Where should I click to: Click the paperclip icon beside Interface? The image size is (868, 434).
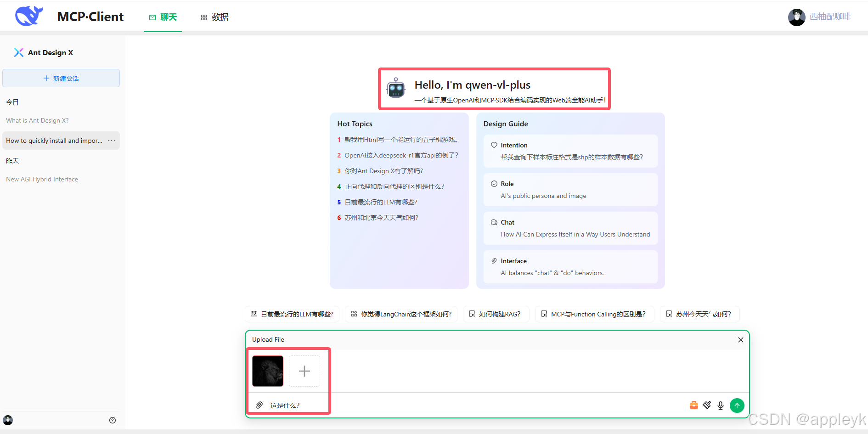tap(494, 261)
